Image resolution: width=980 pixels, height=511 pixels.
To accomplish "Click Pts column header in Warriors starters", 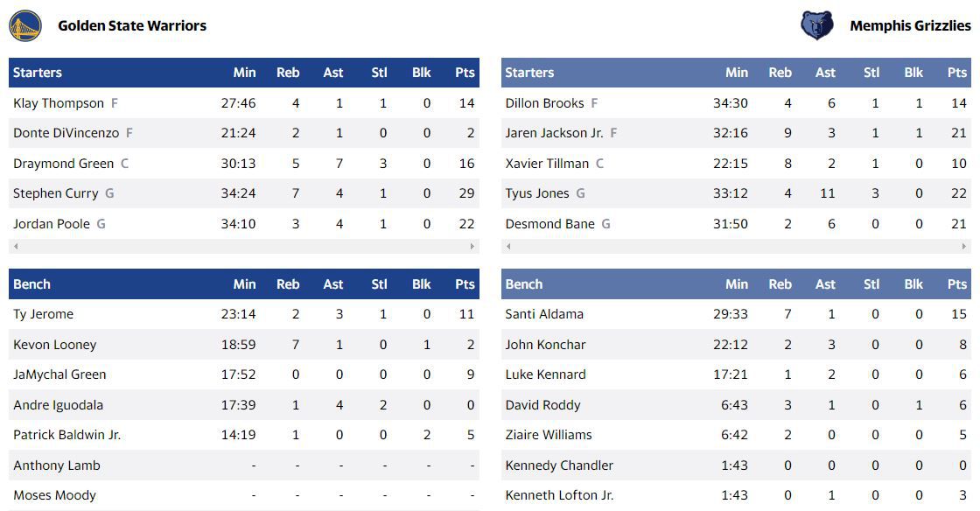I will coord(465,73).
